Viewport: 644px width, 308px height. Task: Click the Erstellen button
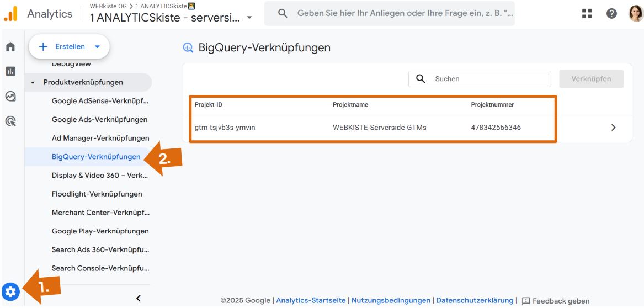[x=69, y=46]
